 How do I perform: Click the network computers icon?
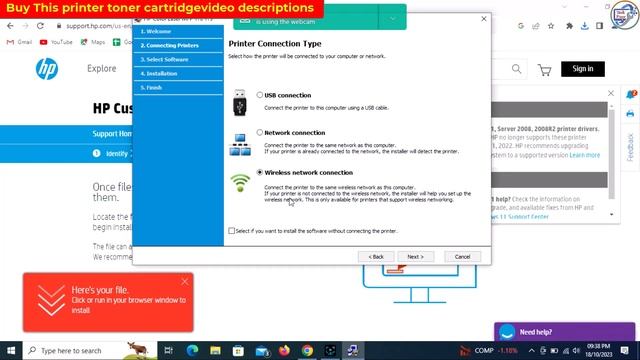point(240,144)
